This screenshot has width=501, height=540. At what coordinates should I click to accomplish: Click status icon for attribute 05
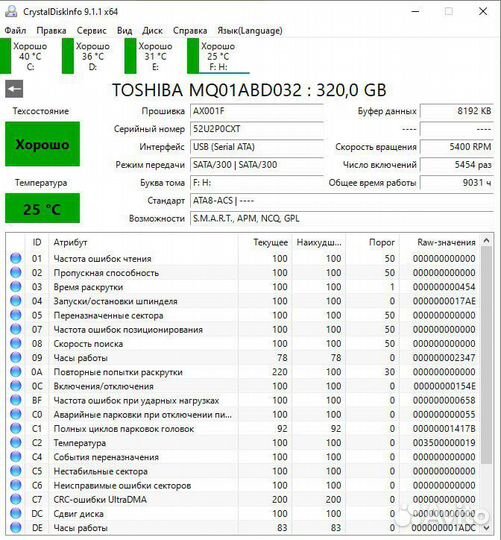point(15,315)
